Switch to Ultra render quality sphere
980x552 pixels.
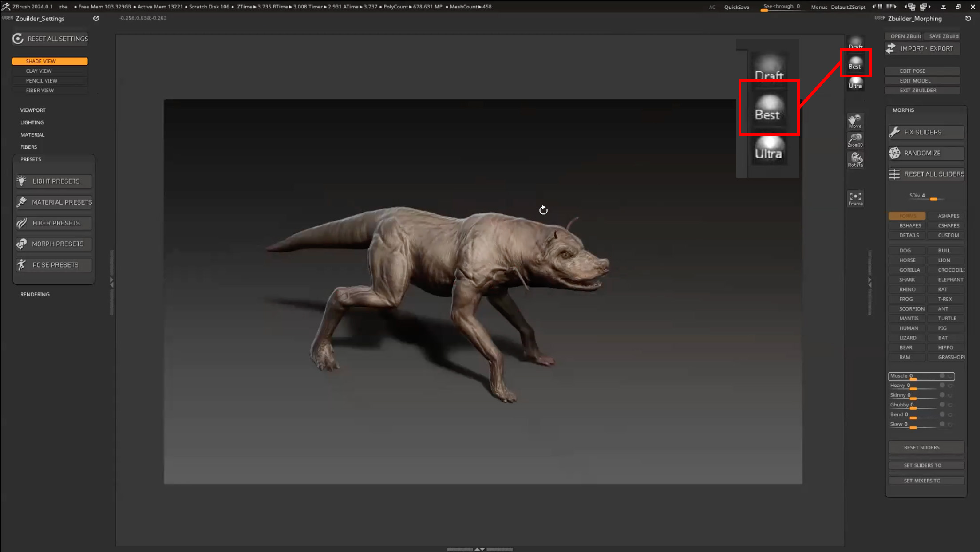[855, 83]
